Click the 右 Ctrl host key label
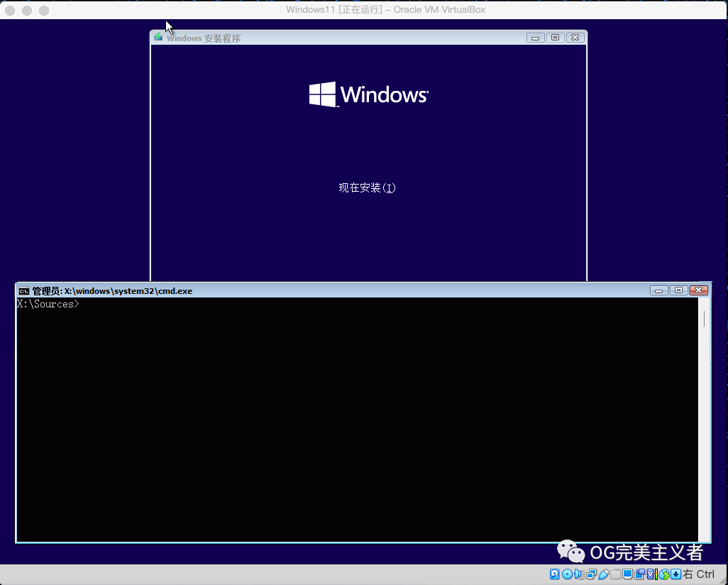Viewport: 728px width, 585px height. (x=699, y=574)
